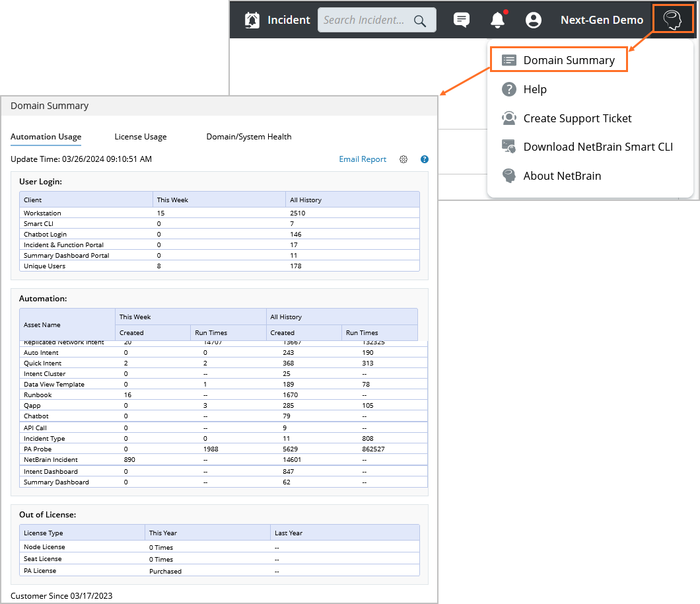Click the Email Report link
700x604 pixels.
point(363,159)
